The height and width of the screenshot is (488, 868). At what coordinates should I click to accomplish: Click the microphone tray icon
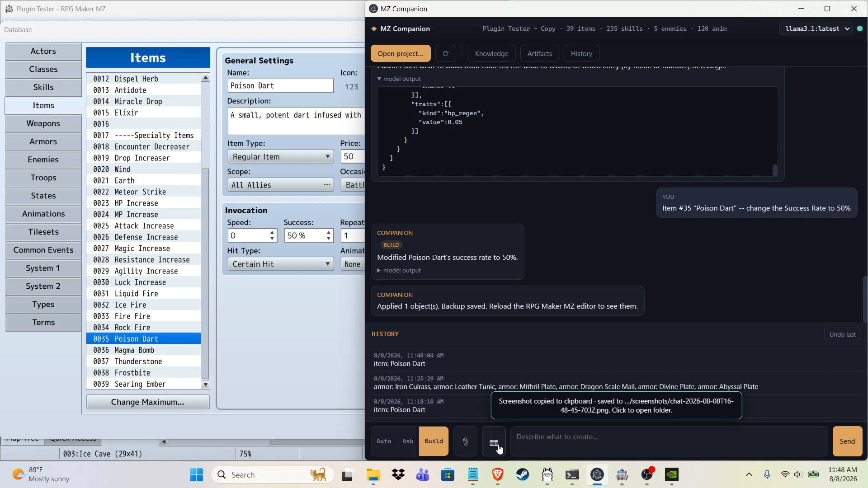click(767, 474)
